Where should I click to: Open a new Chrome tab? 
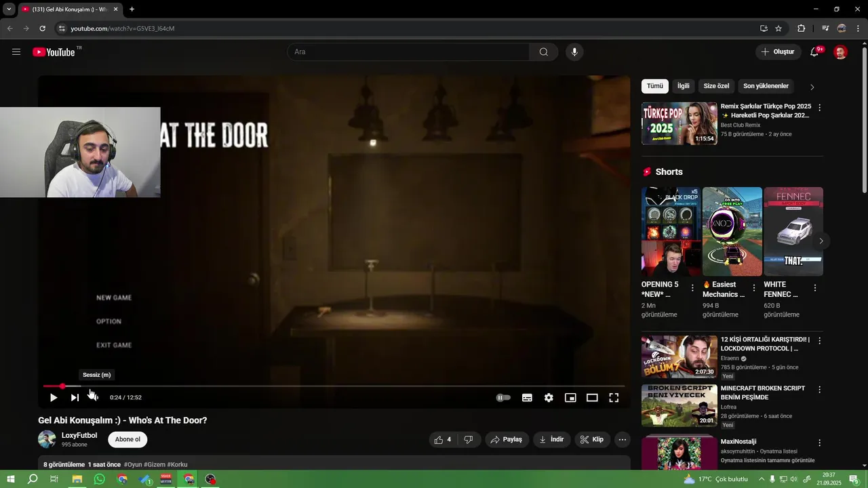pos(132,9)
